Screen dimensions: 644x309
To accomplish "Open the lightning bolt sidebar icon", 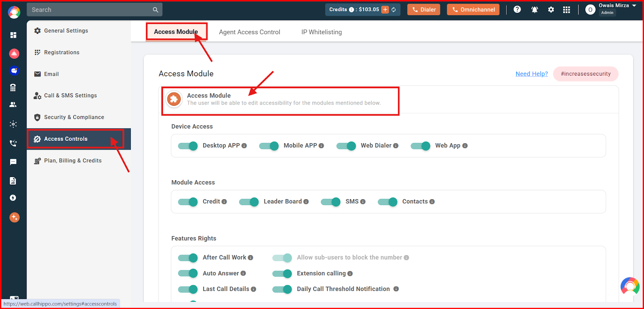I will (x=13, y=198).
